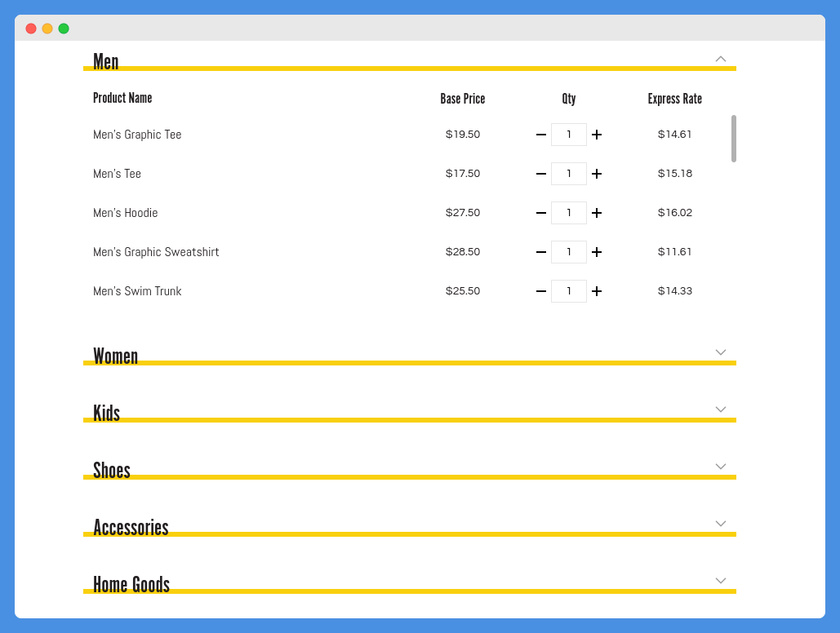Select the Men's Hoodie product name
This screenshot has width=840, height=633.
tap(126, 213)
